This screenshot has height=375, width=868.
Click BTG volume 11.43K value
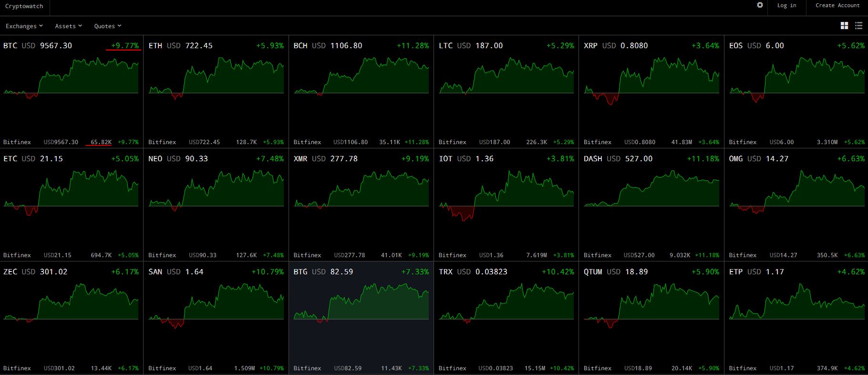pyautogui.click(x=392, y=368)
